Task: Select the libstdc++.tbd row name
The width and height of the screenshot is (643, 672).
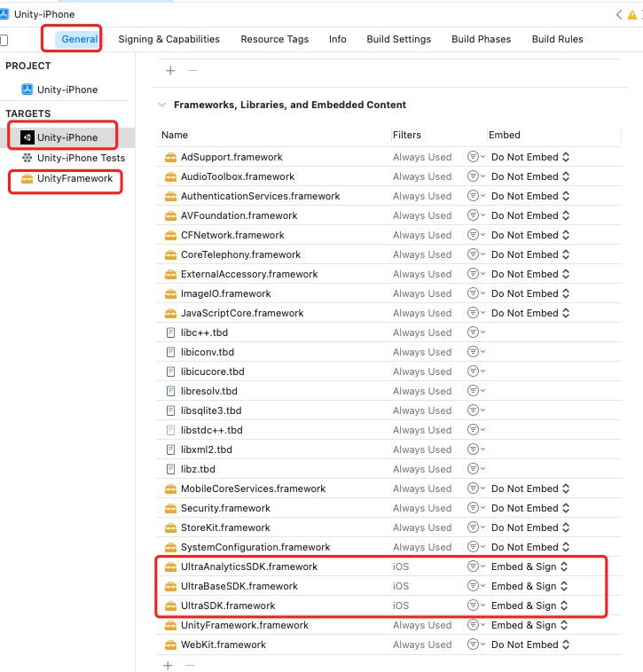Action: click(211, 430)
